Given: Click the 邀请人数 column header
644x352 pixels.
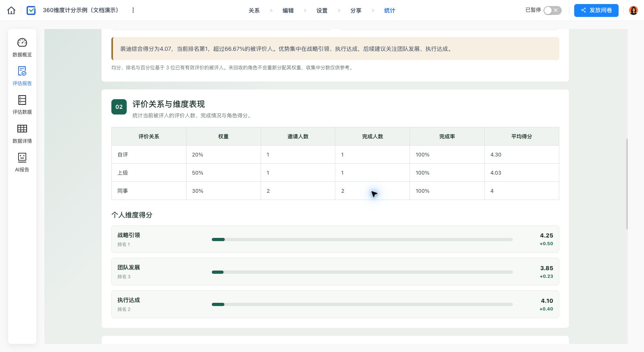Looking at the screenshot, I should click(x=298, y=136).
